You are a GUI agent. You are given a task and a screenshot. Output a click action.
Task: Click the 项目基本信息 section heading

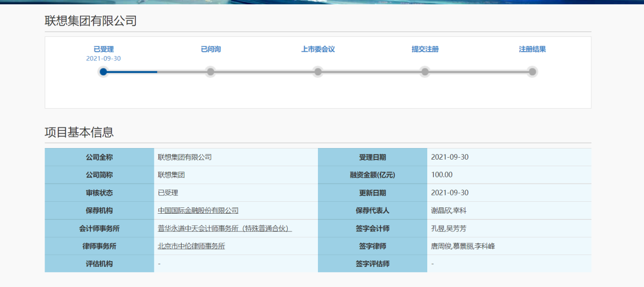[x=79, y=132]
